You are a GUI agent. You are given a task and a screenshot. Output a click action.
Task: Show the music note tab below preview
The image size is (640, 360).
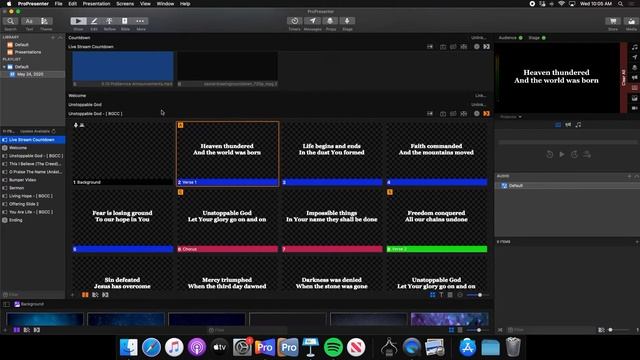coord(578,125)
